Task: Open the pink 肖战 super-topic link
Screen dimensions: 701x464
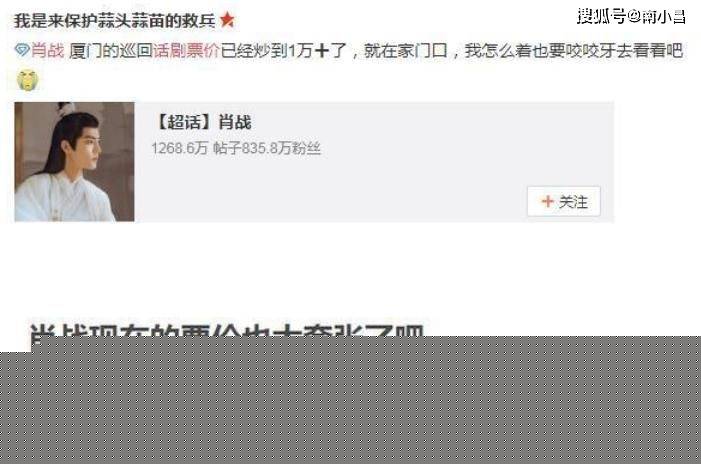Action: point(47,51)
